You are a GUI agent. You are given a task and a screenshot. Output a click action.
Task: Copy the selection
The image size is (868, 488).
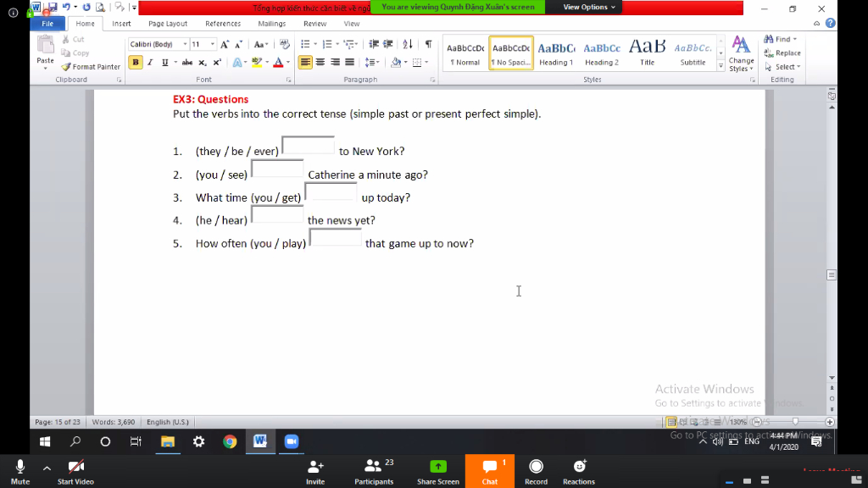(x=75, y=53)
